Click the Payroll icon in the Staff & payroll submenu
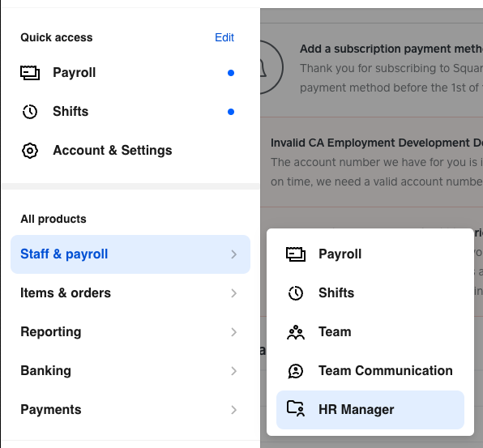 coord(296,254)
